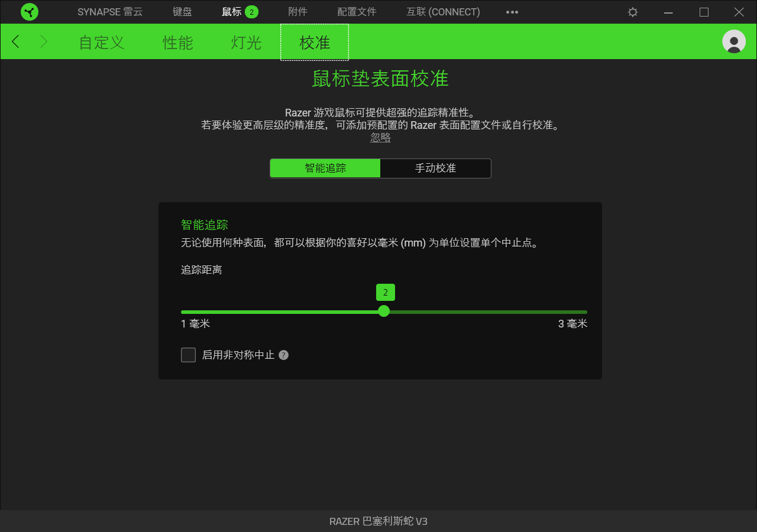Click the forward navigation arrow
The height and width of the screenshot is (532, 757).
[44, 41]
